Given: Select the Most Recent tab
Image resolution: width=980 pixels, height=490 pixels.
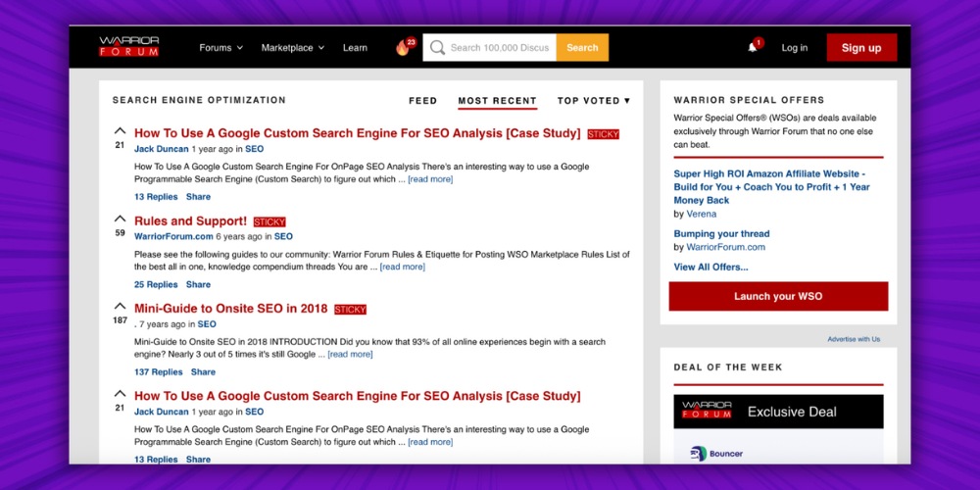Looking at the screenshot, I should pos(497,100).
